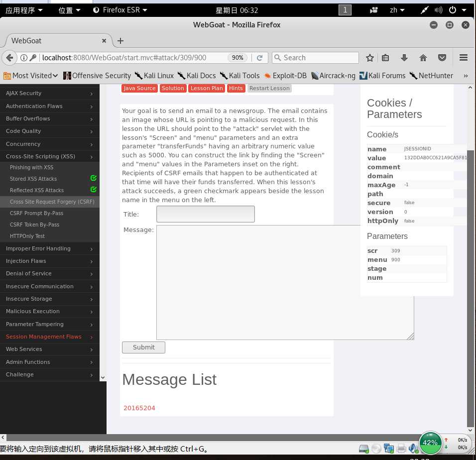Click the green 42% performance indicator

click(430, 443)
